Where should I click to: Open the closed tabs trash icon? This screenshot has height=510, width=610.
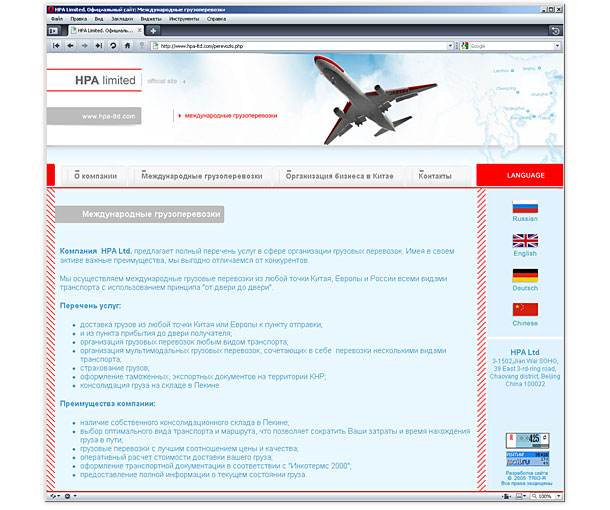coord(556,30)
